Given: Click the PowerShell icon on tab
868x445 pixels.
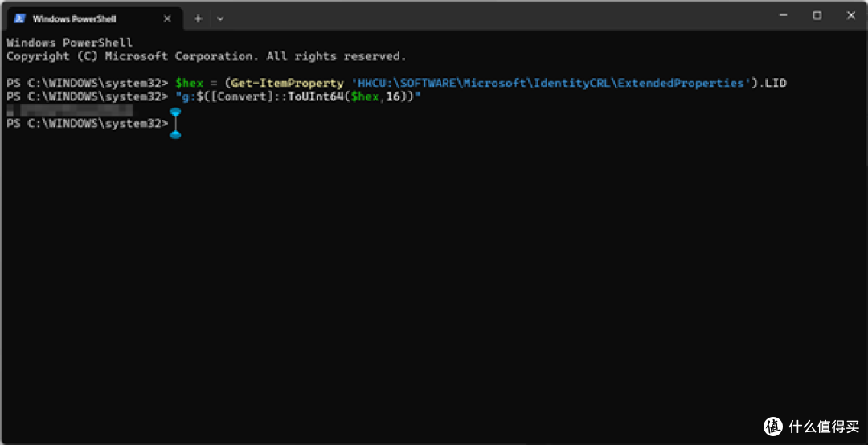Looking at the screenshot, I should pos(20,18).
